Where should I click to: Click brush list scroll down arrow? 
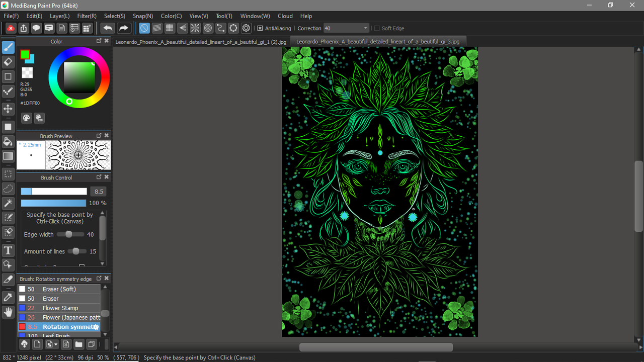(x=105, y=333)
